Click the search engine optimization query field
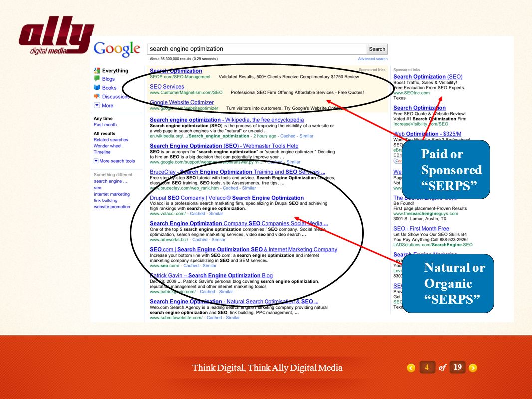Image resolution: width=532 pixels, height=399 pixels. click(257, 49)
